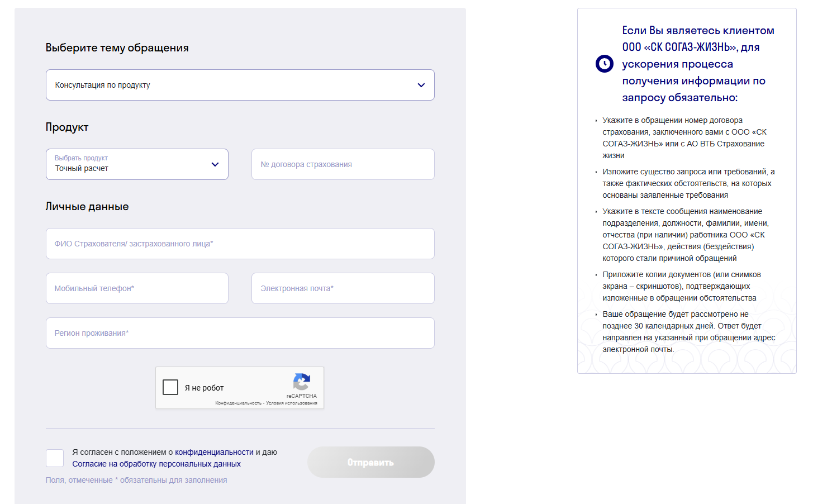Click bullet 'Приложите копии документов'
Viewport: 813px width, 504px height.
point(682,286)
